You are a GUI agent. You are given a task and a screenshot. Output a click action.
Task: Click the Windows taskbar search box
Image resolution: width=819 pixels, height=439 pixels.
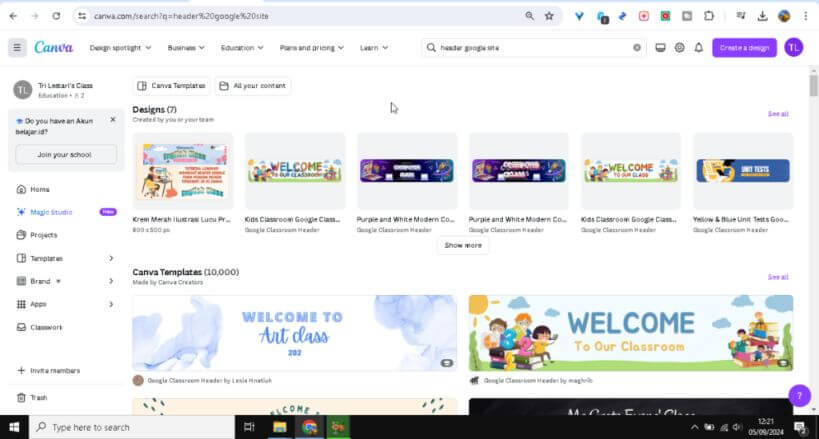click(132, 427)
